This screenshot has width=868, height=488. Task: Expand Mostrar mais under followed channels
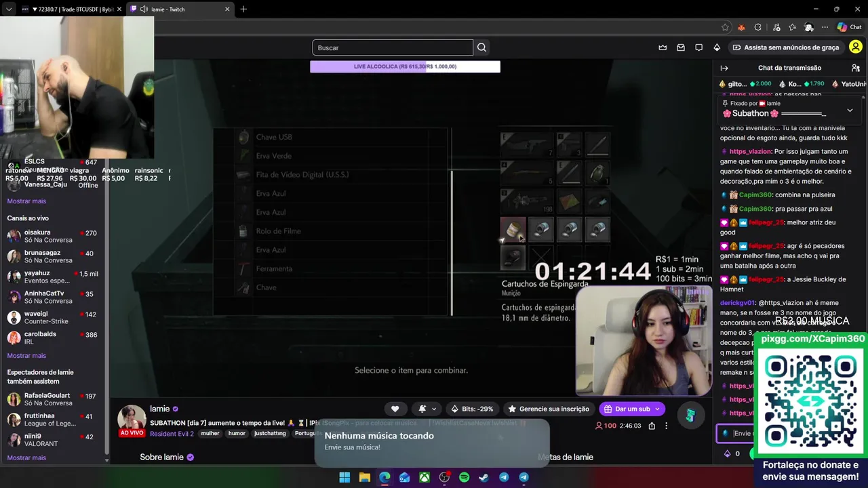point(26,201)
